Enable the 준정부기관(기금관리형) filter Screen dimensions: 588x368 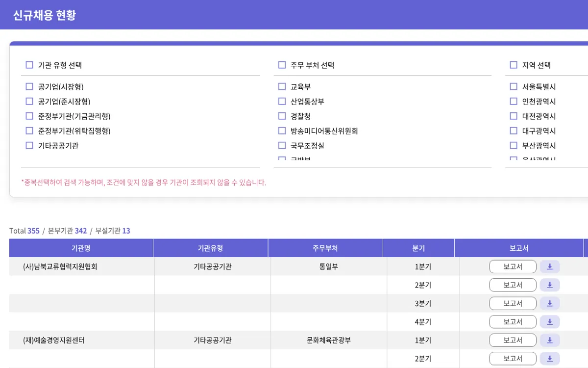(x=29, y=116)
